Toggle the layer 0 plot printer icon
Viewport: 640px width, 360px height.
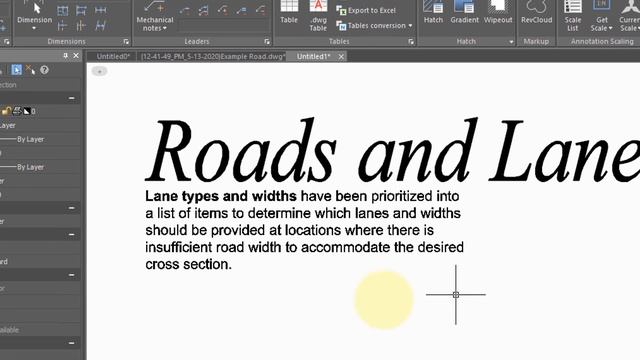[17, 111]
